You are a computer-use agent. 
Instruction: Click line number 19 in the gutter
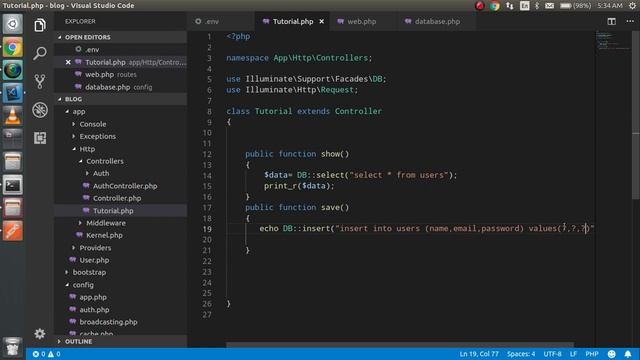pos(207,229)
